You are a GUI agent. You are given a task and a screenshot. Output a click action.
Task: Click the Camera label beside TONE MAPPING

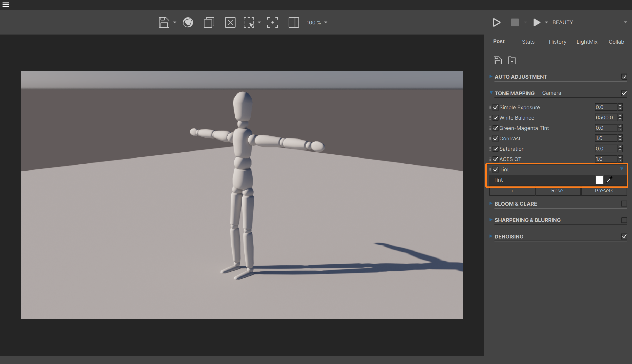pos(552,93)
